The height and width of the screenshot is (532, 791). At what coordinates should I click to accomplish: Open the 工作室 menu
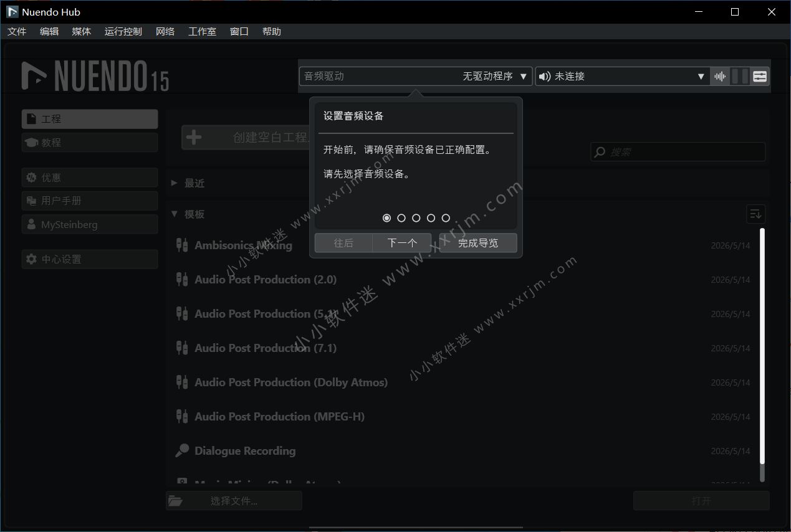pyautogui.click(x=203, y=32)
